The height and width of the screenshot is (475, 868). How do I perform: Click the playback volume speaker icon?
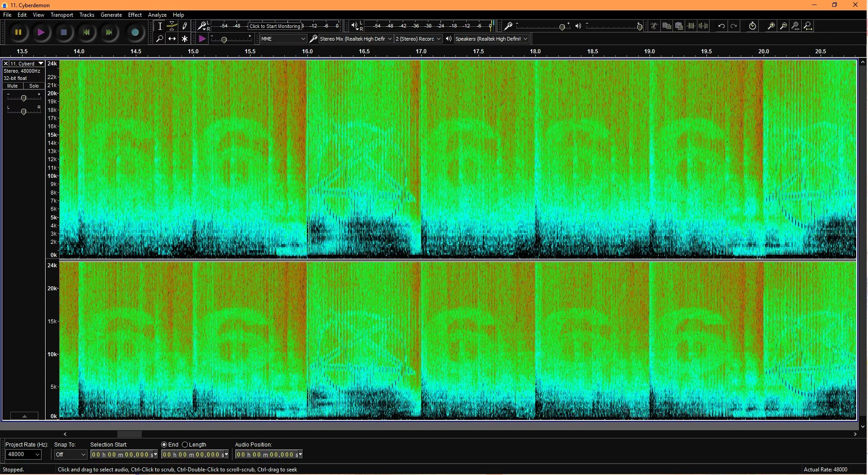(578, 26)
